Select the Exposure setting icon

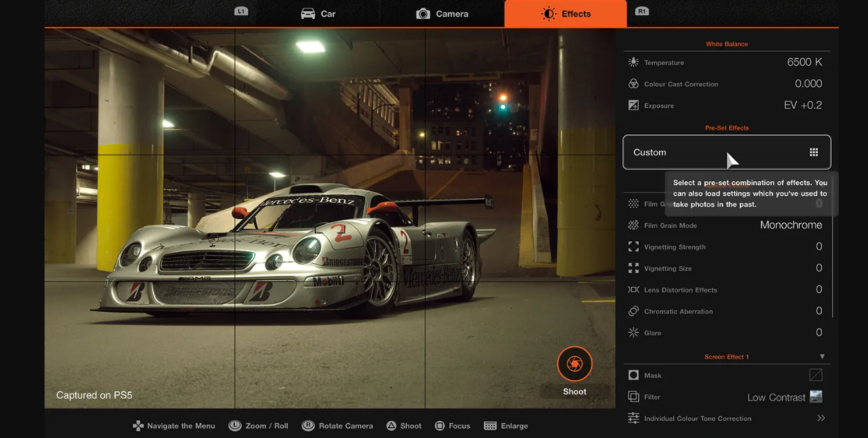[633, 106]
